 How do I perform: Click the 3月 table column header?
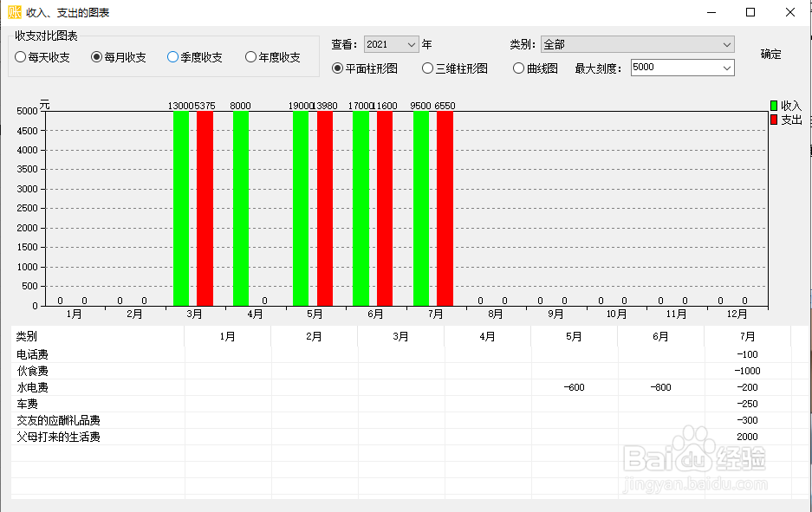pos(401,336)
